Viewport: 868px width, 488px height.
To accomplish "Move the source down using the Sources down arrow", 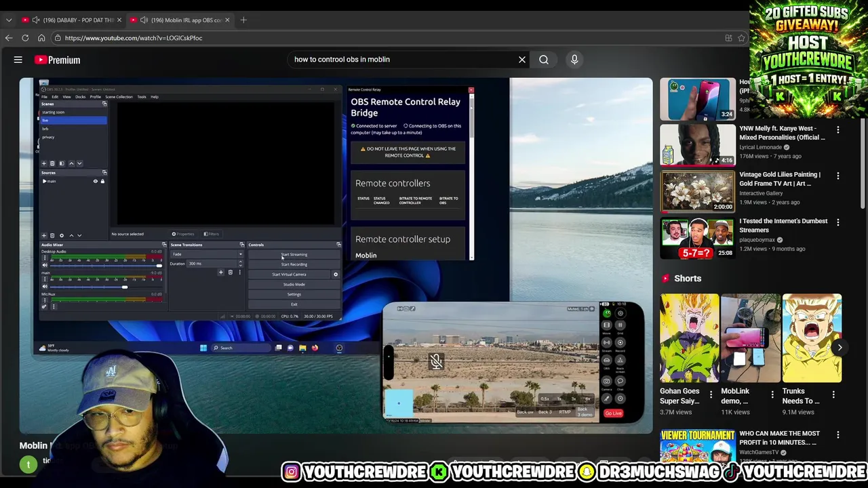I will click(79, 235).
